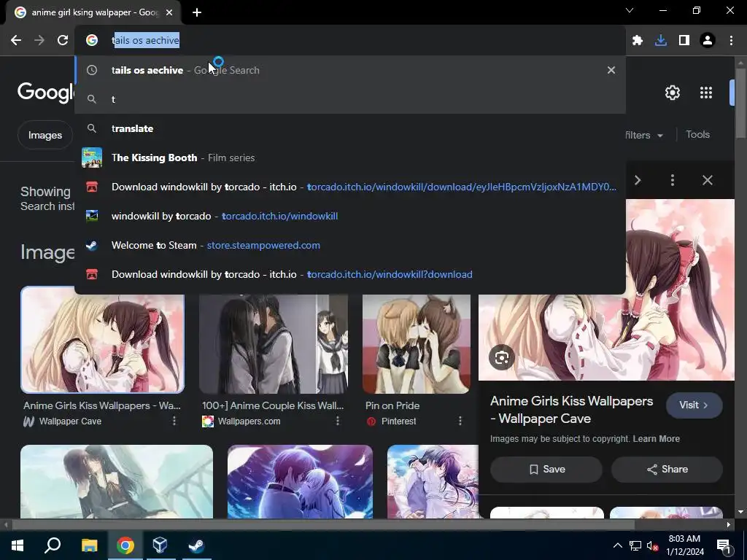Open Google quick settings gear
747x560 pixels.
pyautogui.click(x=672, y=93)
